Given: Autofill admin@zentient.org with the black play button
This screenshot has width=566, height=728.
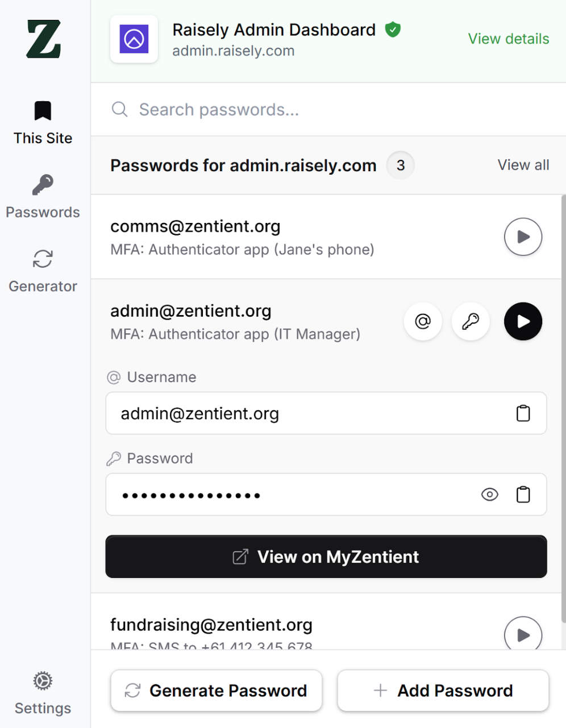Looking at the screenshot, I should tap(523, 321).
